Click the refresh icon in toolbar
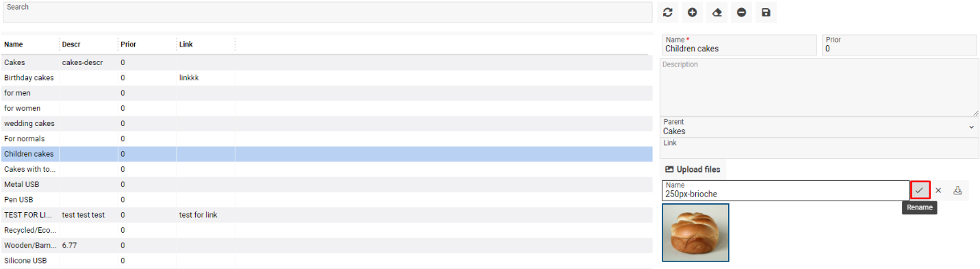980x269 pixels. (x=668, y=12)
